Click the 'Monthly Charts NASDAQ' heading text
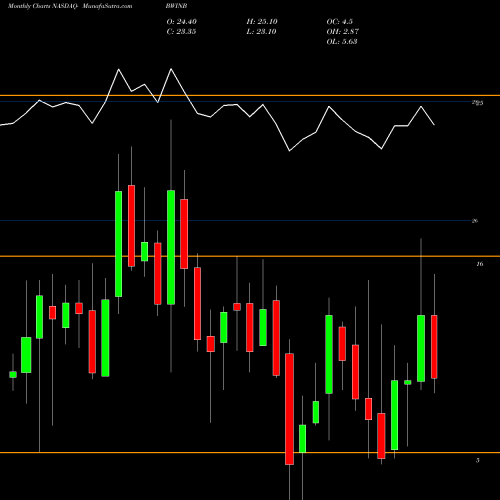This screenshot has height=500, width=500. tap(43, 6)
